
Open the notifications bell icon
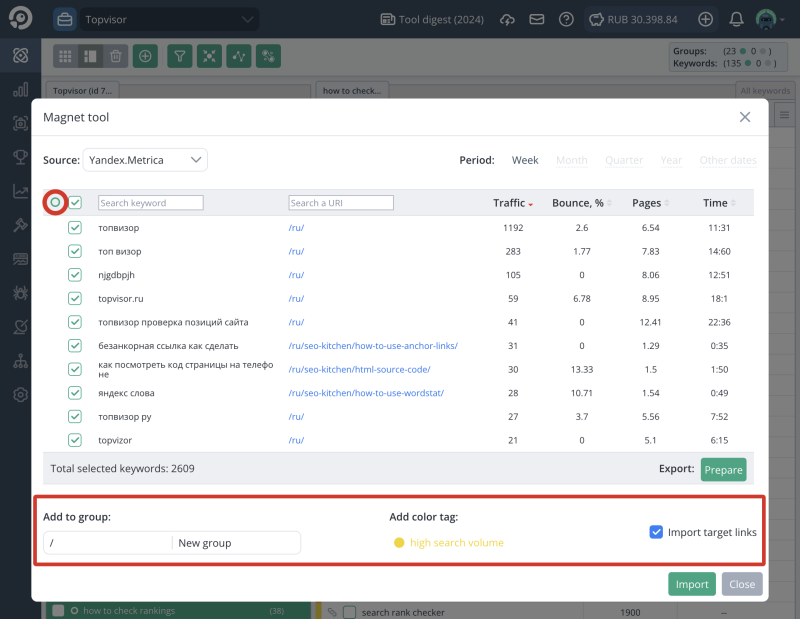click(x=737, y=18)
